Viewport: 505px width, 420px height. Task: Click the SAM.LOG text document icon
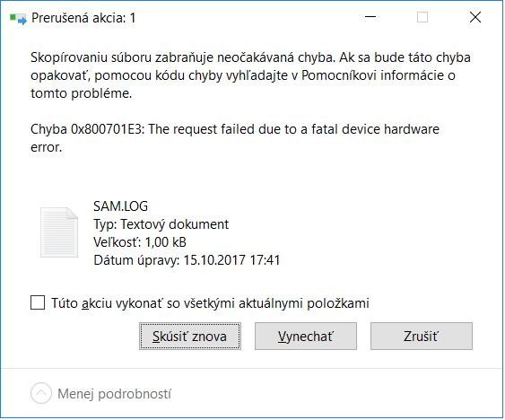click(x=59, y=232)
